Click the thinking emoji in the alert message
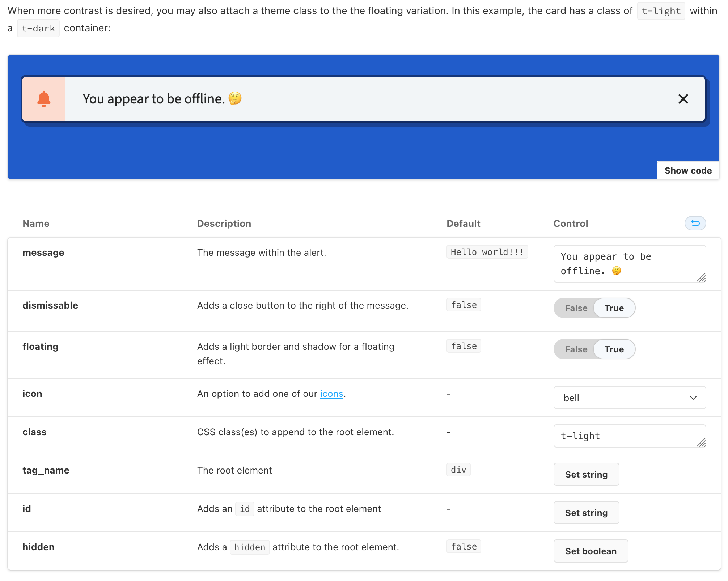728x581 pixels. pos(235,98)
